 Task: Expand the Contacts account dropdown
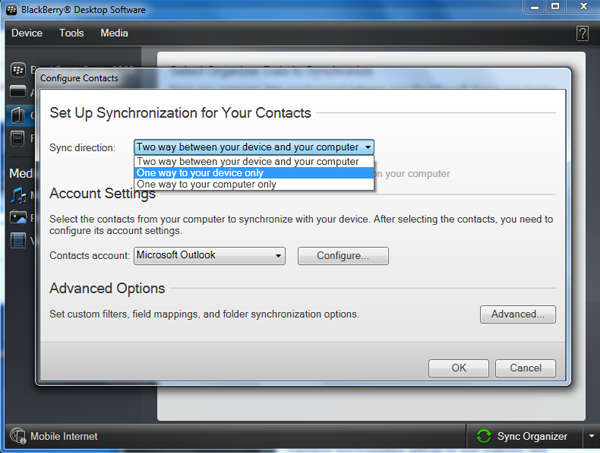[x=279, y=256]
